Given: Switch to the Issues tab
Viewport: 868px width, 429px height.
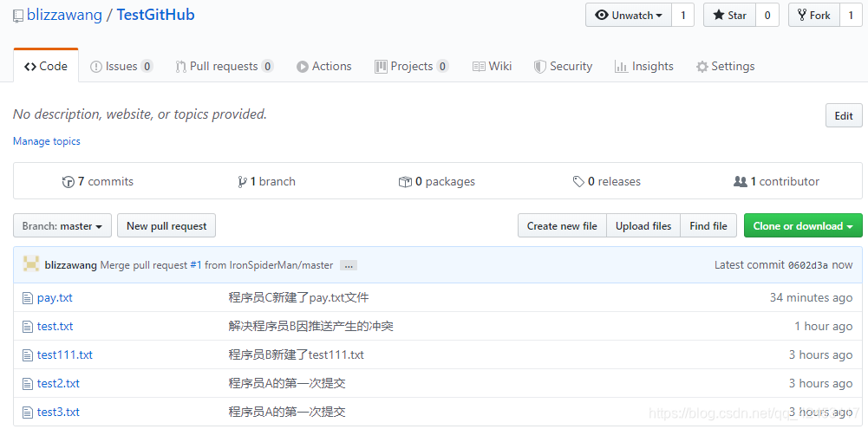Looking at the screenshot, I should 121,67.
